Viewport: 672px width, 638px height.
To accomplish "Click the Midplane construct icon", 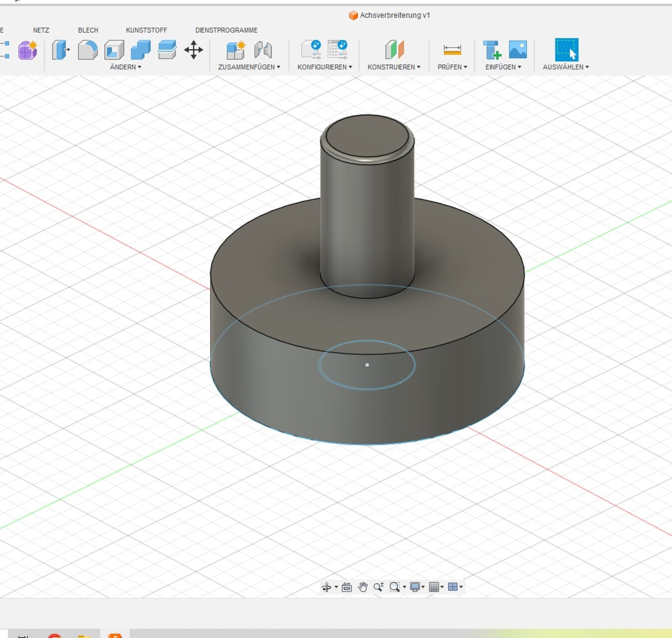I will 394,50.
